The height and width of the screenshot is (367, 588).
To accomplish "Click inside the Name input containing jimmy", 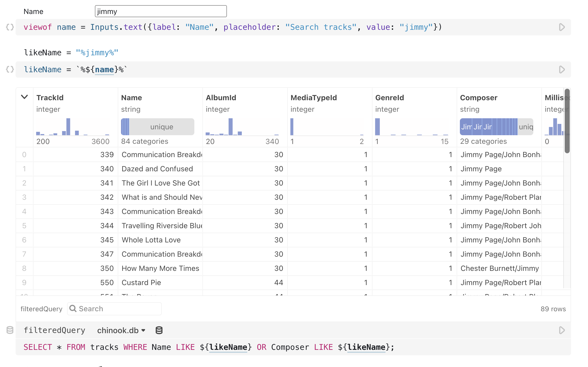I will click(x=160, y=11).
